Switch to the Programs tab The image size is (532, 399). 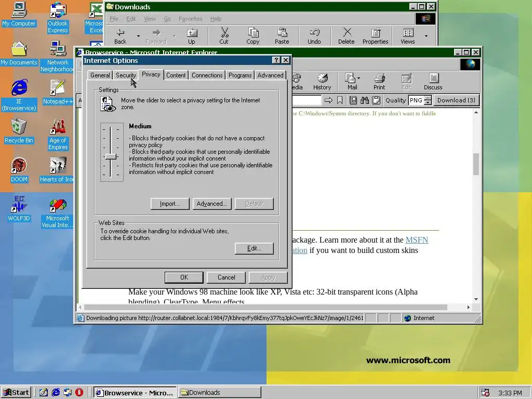[240, 75]
